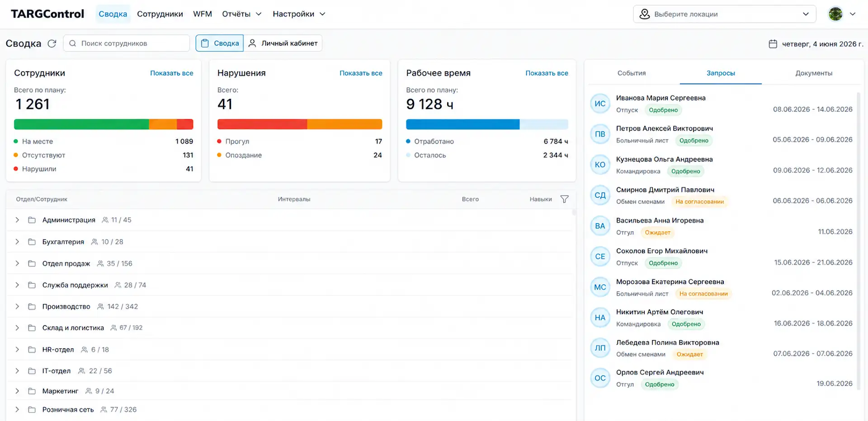
Task: Open the filter icon in table header
Action: [x=564, y=199]
